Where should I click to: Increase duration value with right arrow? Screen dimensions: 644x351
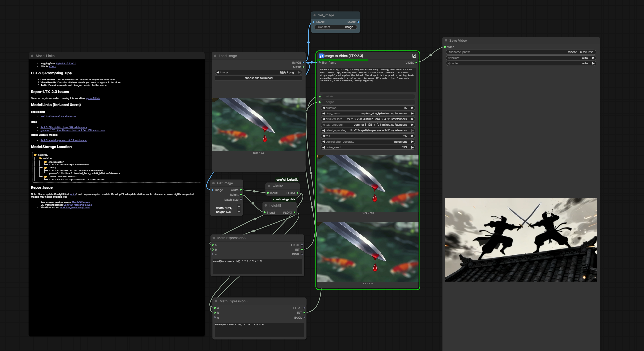[x=412, y=108]
